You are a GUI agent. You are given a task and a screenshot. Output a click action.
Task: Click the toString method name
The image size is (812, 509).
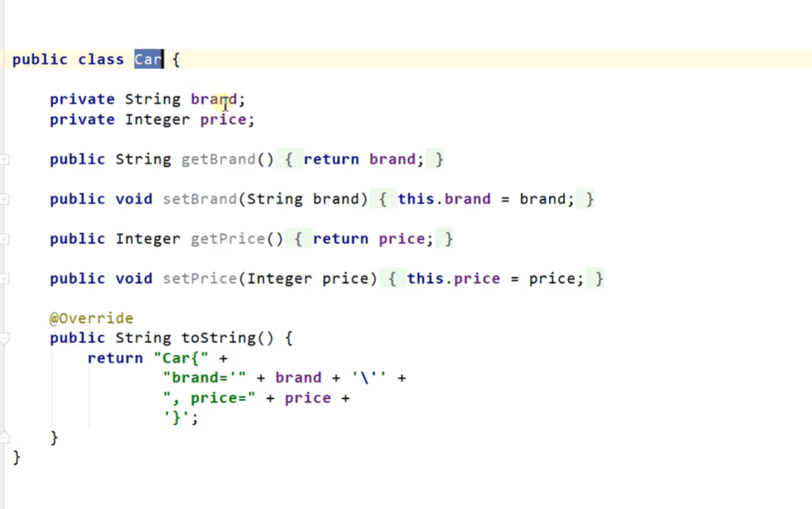218,338
